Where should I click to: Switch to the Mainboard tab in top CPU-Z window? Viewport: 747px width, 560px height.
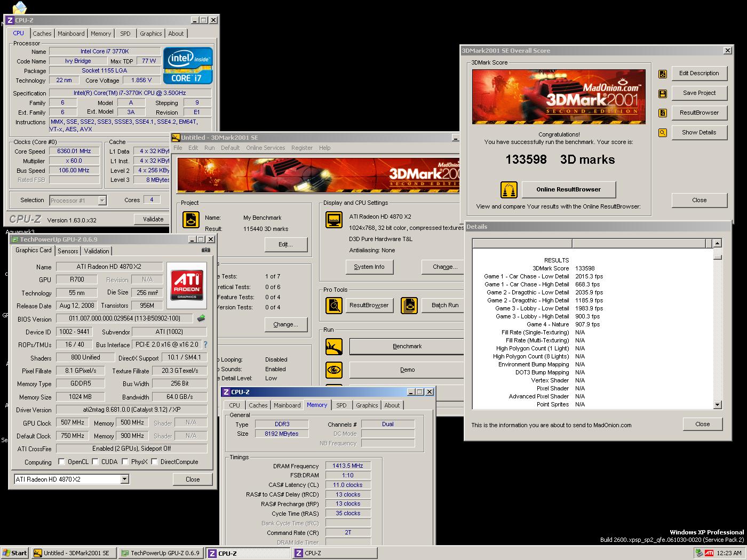click(x=71, y=34)
